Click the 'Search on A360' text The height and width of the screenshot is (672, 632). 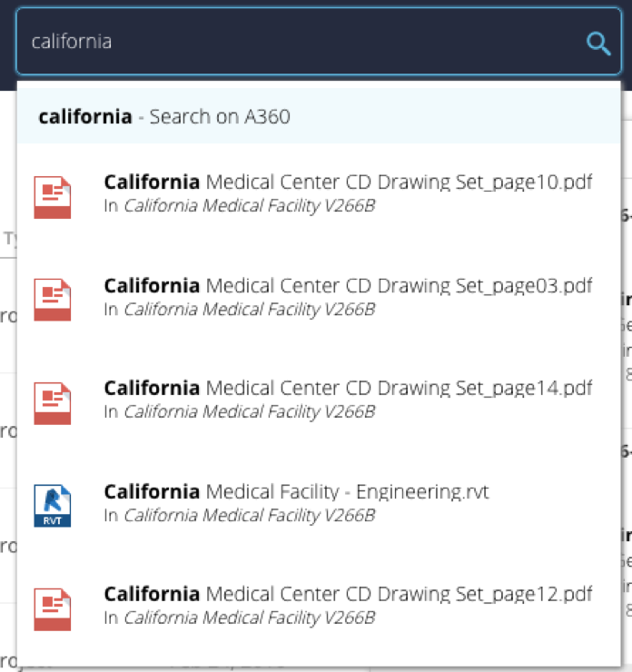pos(220,117)
